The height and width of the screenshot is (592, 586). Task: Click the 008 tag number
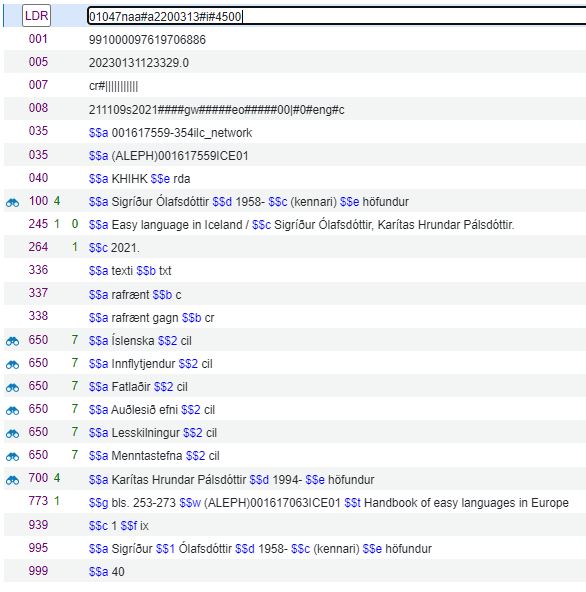coord(38,108)
